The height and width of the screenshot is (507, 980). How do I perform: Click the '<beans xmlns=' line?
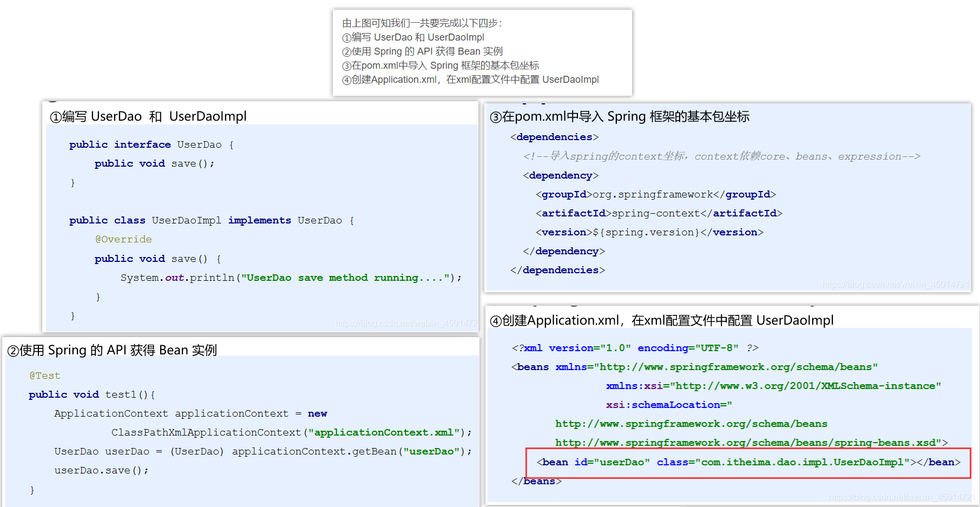tap(695, 367)
